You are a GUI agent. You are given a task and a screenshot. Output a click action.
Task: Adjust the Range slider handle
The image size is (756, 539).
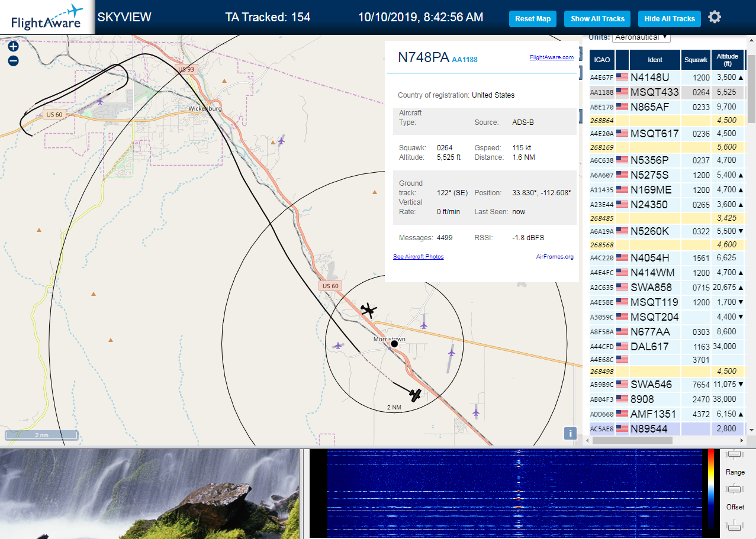[x=735, y=488]
